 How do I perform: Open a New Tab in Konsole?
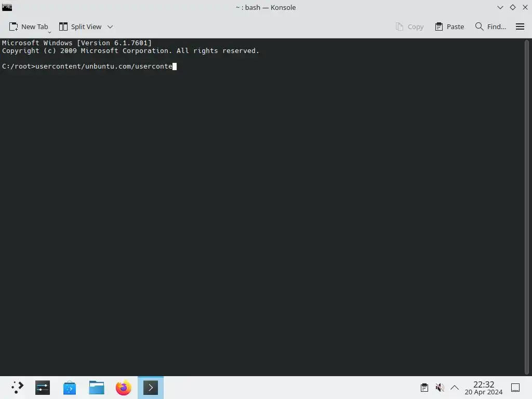[29, 27]
